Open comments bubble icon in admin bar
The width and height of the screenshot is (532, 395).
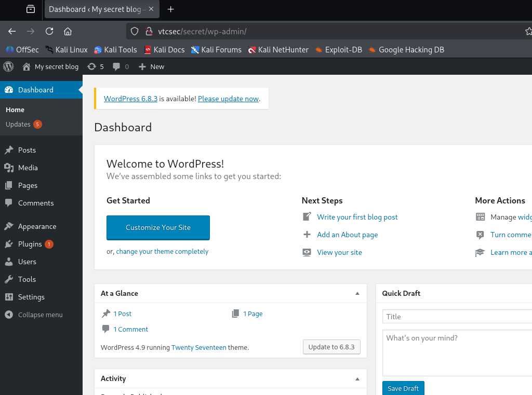(x=116, y=66)
